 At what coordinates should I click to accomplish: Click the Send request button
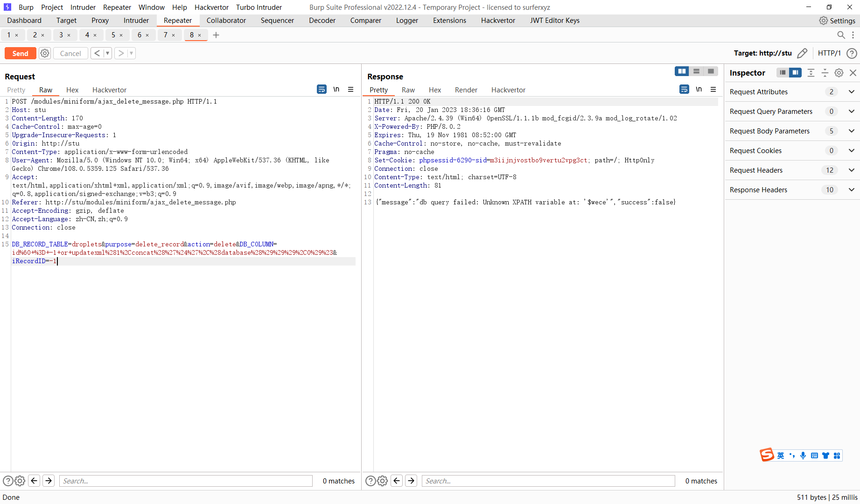point(20,53)
